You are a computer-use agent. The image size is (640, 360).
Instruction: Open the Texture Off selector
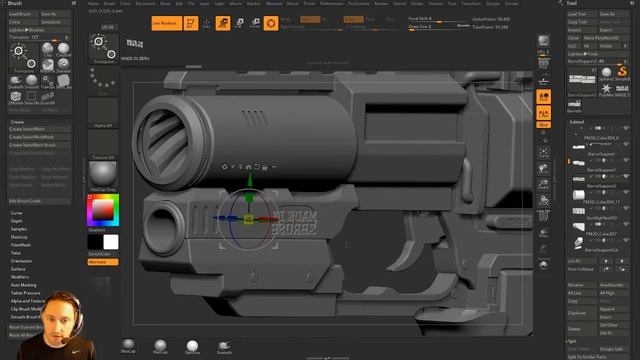[103, 144]
